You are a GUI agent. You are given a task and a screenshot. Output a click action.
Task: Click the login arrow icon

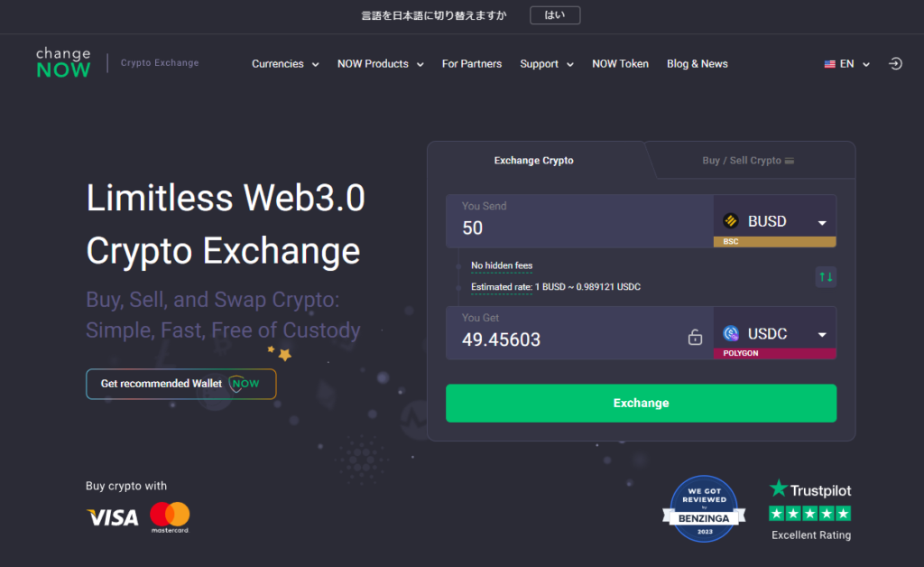pyautogui.click(x=895, y=64)
